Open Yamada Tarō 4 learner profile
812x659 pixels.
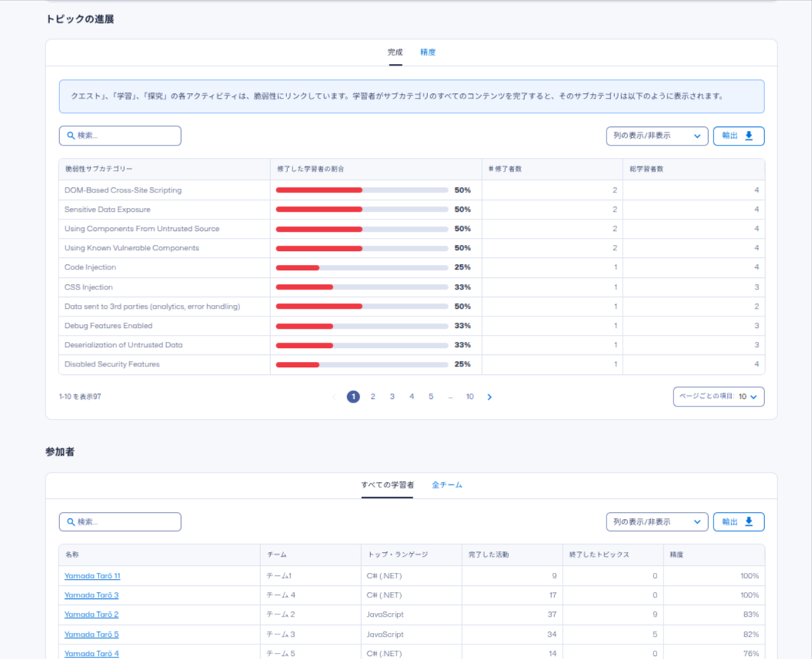coord(92,654)
